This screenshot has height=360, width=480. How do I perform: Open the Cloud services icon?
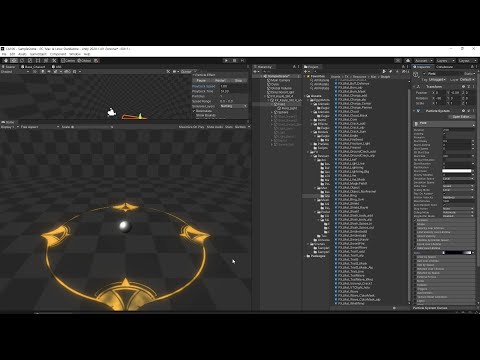coord(408,60)
